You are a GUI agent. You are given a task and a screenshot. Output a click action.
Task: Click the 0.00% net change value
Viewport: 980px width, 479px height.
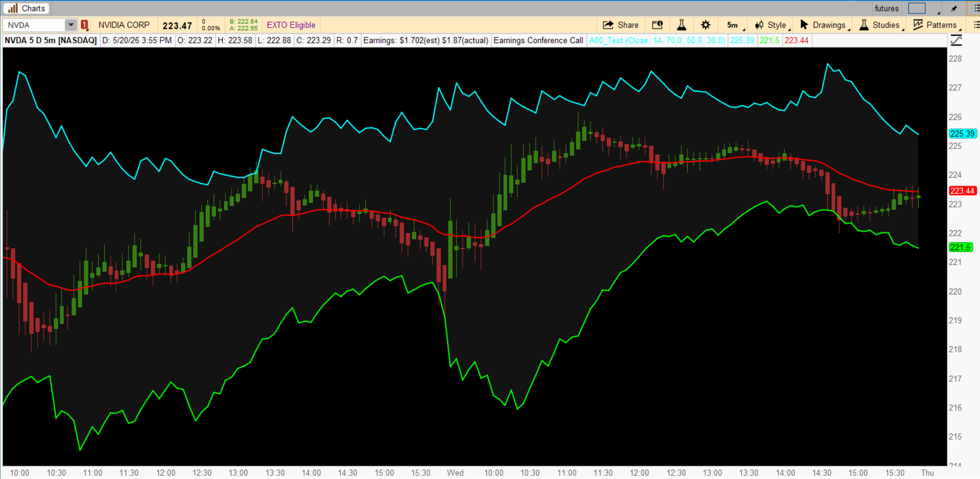click(x=211, y=28)
